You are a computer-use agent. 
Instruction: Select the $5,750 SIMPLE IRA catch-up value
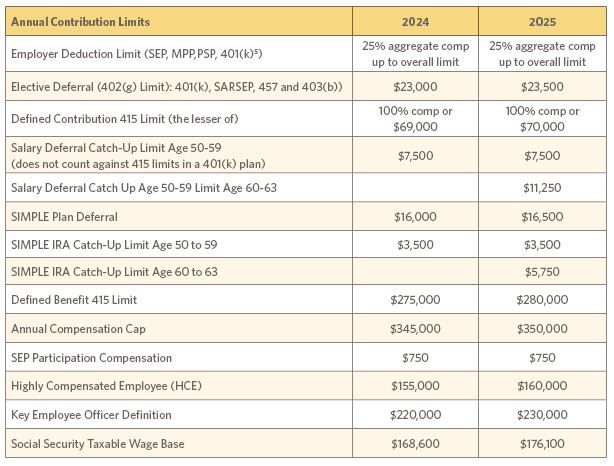(x=542, y=271)
